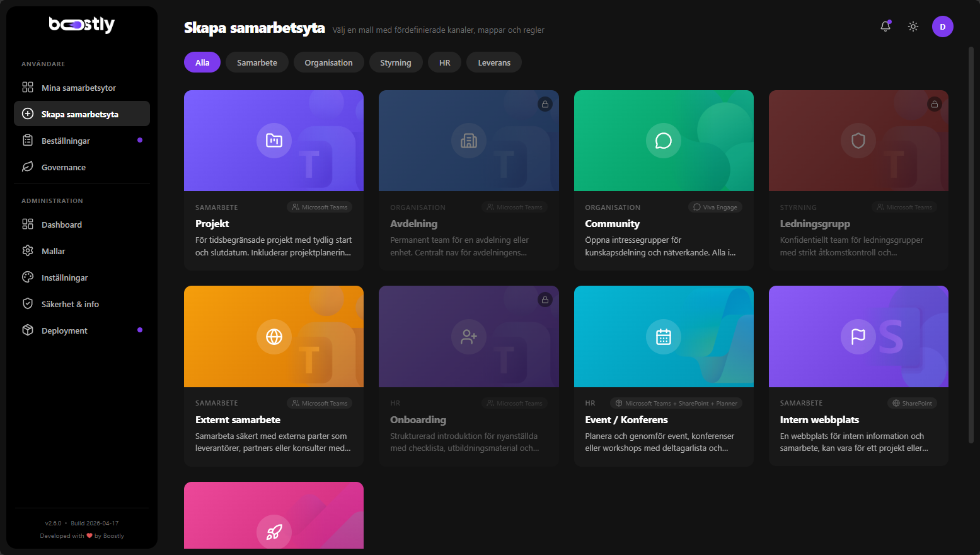Click the rocket icon on pink card
This screenshot has height=555, width=980.
pyautogui.click(x=274, y=532)
